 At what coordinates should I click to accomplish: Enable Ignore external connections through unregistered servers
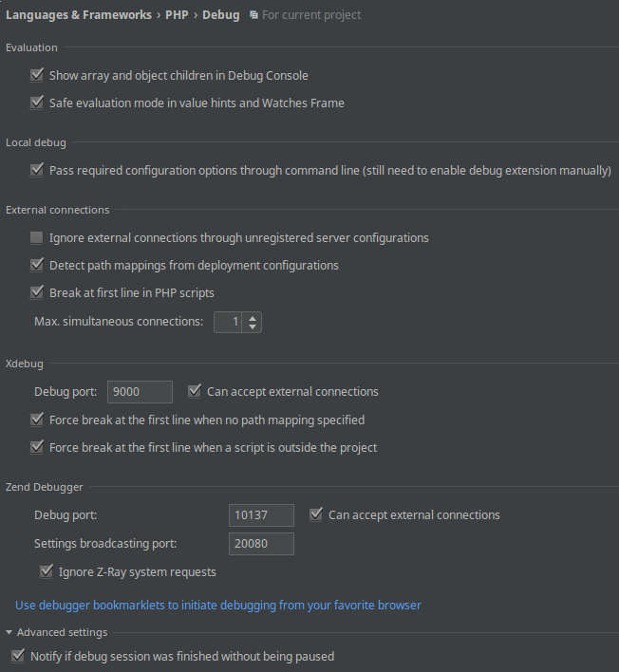[37, 237]
